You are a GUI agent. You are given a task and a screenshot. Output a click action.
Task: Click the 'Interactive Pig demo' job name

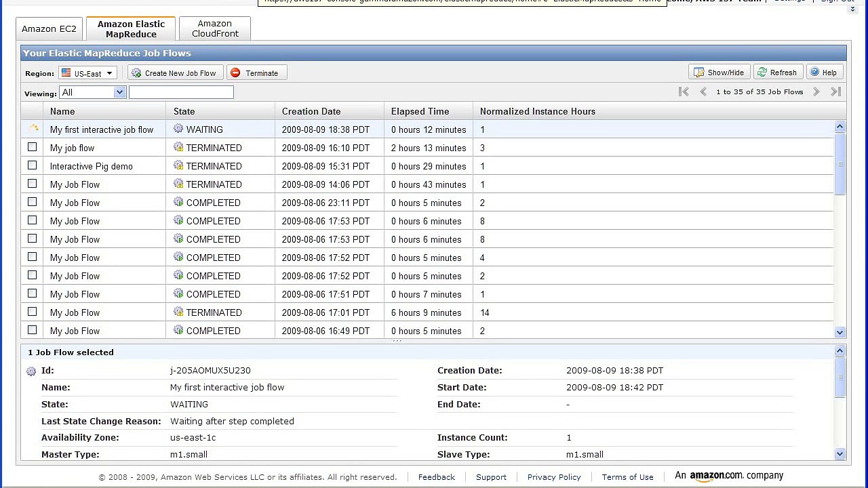[92, 166]
